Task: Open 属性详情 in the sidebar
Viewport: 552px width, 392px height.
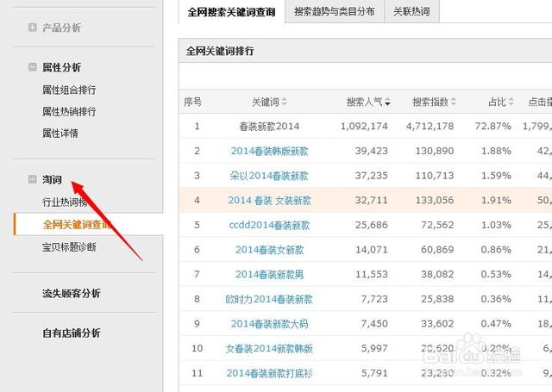Action: (60, 134)
